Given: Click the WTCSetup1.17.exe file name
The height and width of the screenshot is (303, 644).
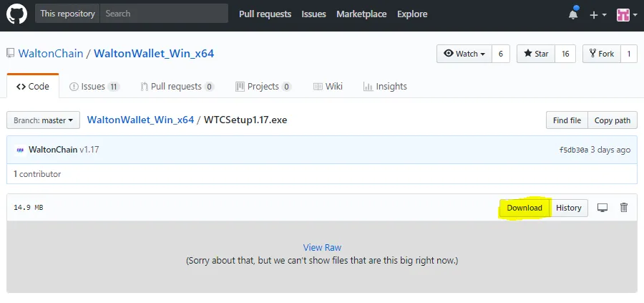Looking at the screenshot, I should click(245, 120).
